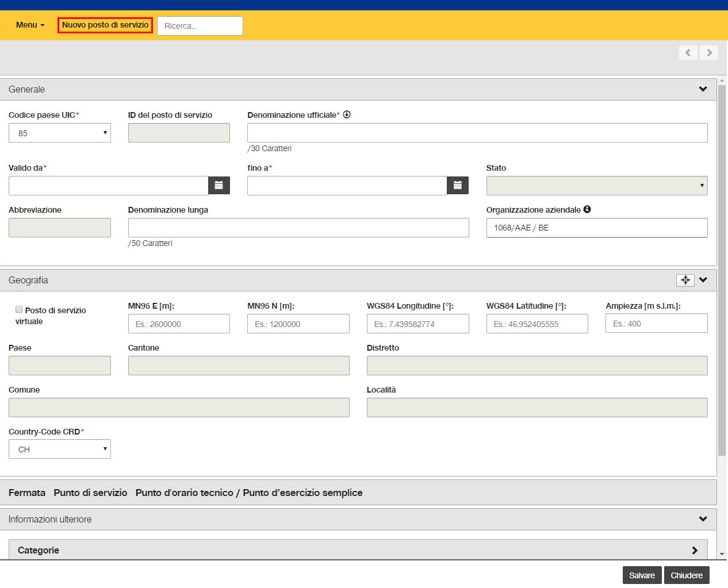Click the Chiudere button

coord(687,575)
